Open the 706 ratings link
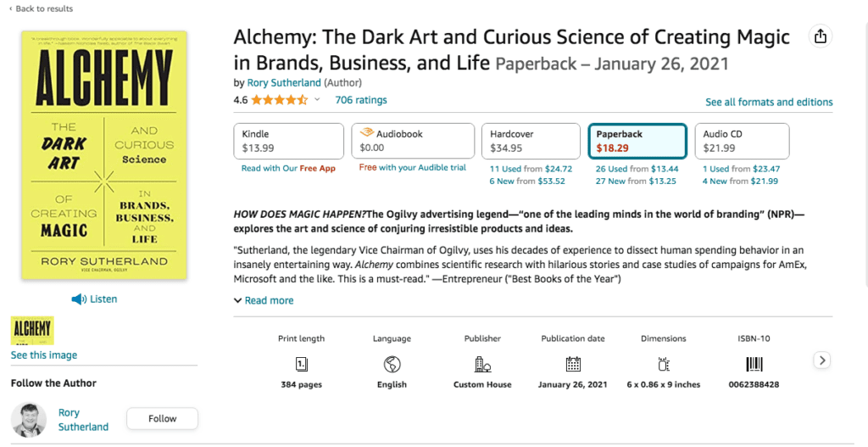This screenshot has height=447, width=868. pos(361,100)
